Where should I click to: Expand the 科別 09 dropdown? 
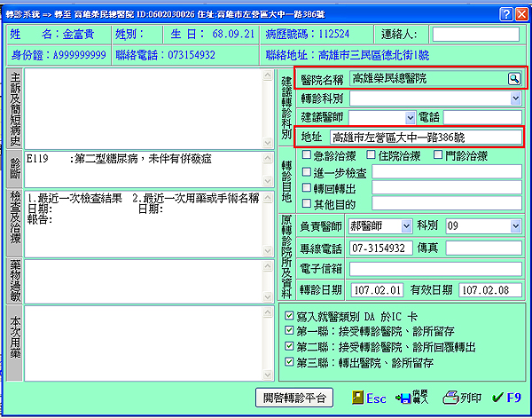(515, 226)
